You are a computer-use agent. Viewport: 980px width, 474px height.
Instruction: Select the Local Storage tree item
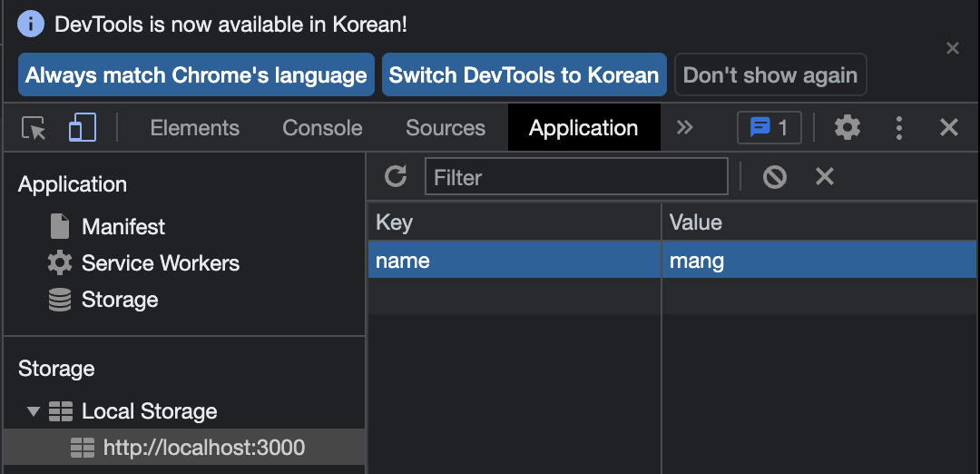pyautogui.click(x=150, y=411)
